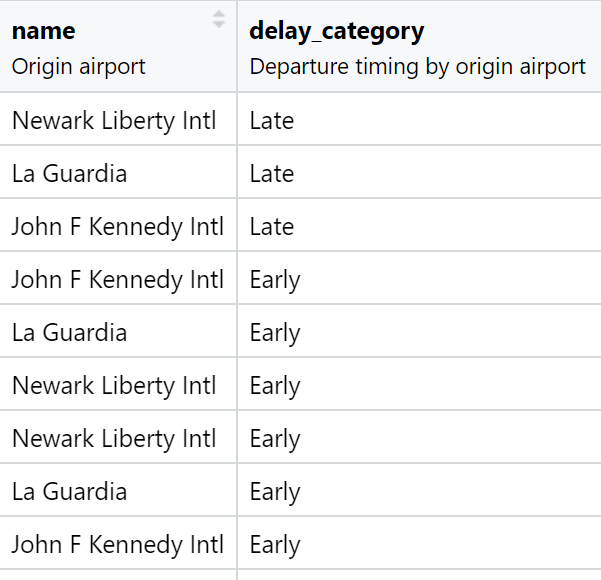Select the bold name column heading

click(43, 31)
